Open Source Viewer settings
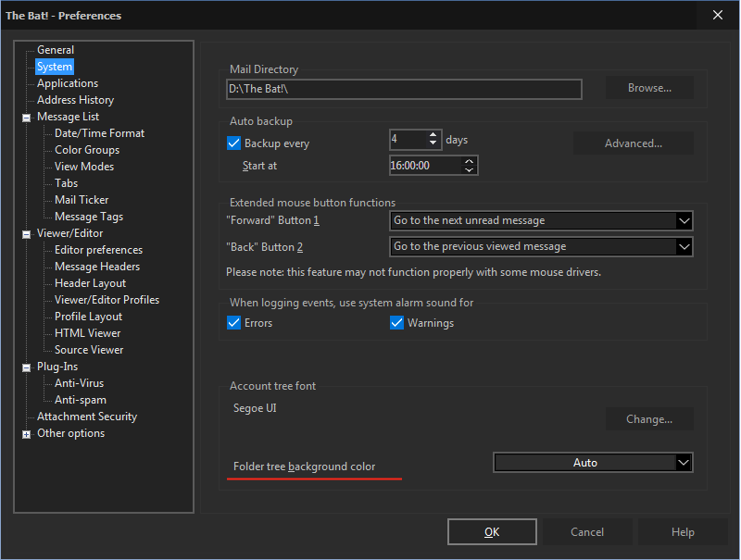This screenshot has height=560, width=741. point(89,350)
